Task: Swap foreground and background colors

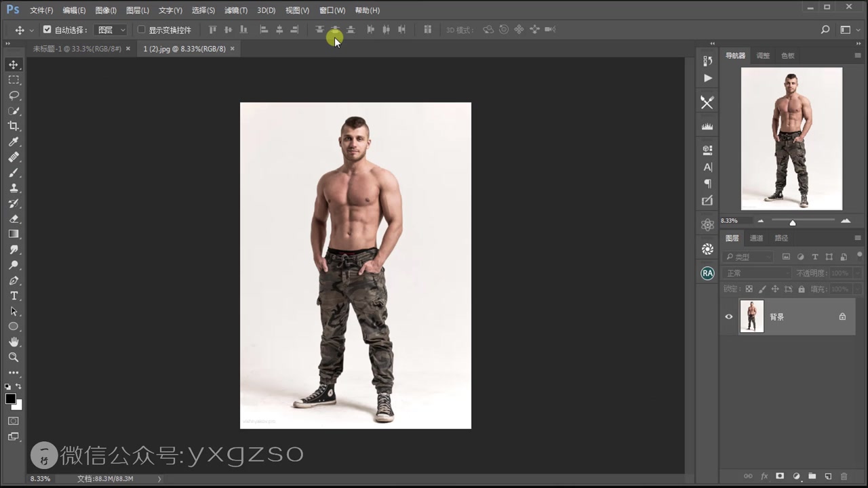Action: click(19, 386)
